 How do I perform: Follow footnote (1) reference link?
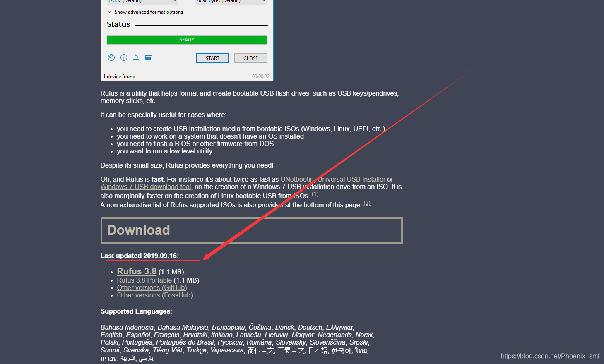(315, 194)
